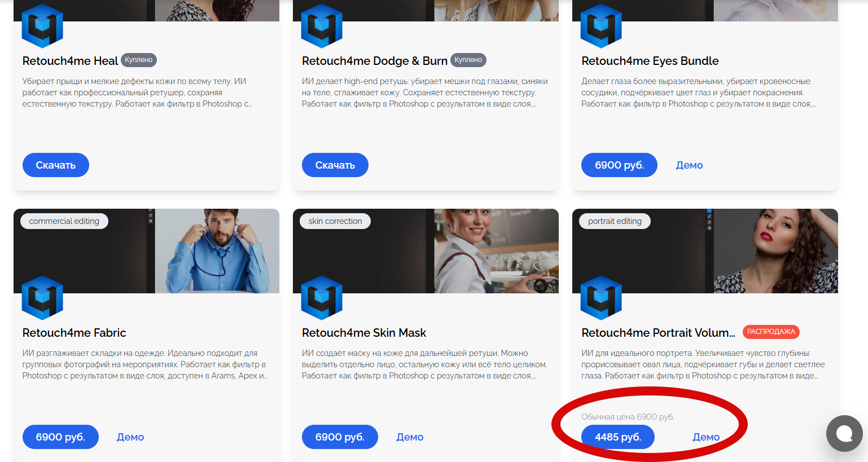Viewport: 868px width, 462px height.
Task: Click the Retouch4me Skin Mask cube logo
Action: 322,298
